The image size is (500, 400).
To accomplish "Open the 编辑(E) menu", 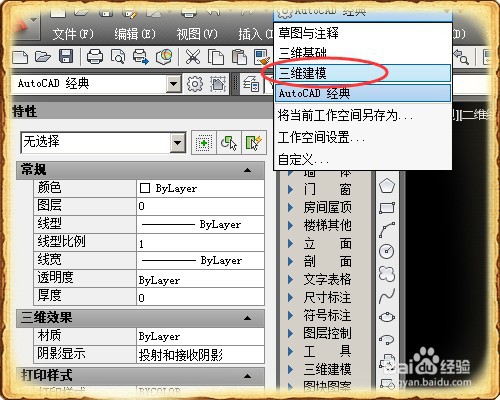I will [135, 34].
